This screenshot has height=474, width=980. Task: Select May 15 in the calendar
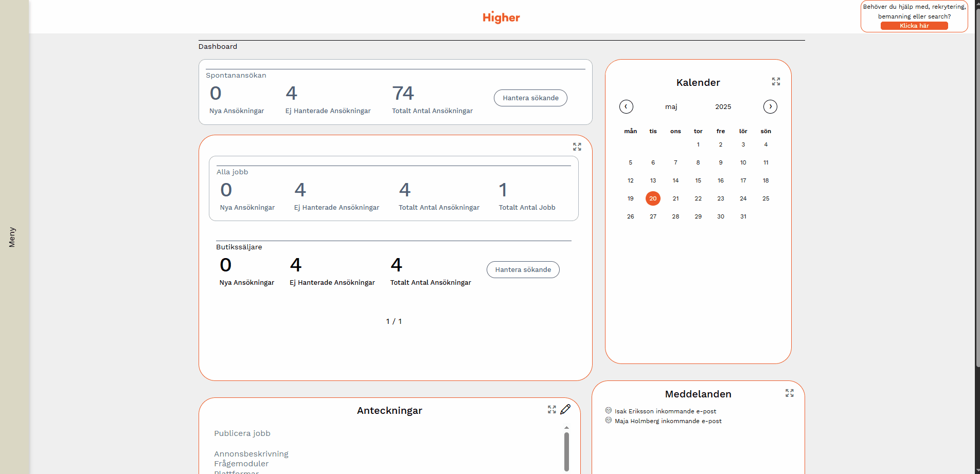click(x=698, y=180)
